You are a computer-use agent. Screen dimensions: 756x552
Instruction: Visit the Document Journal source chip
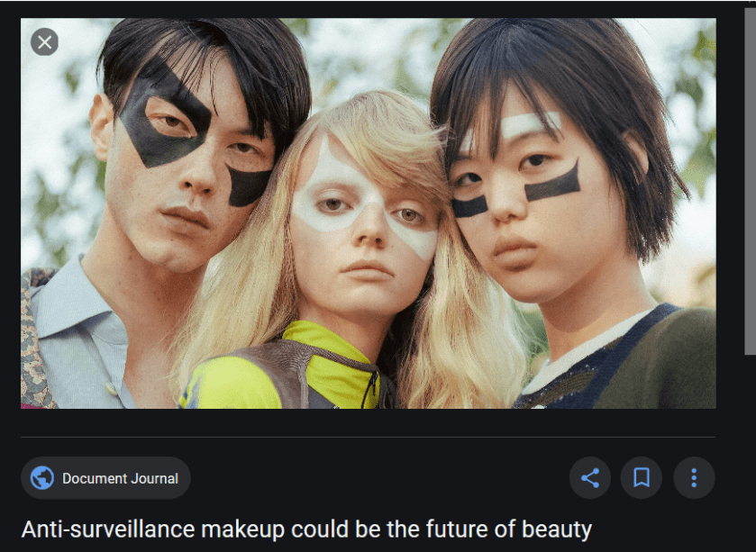point(105,478)
